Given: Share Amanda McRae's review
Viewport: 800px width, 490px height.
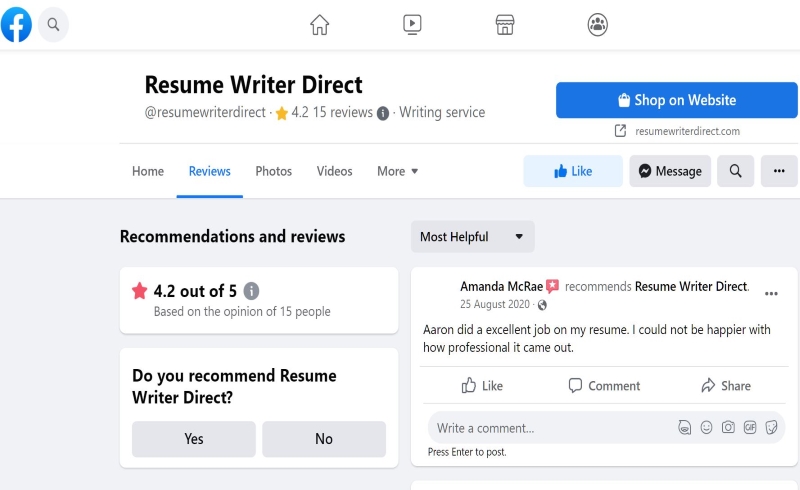Looking at the screenshot, I should pyautogui.click(x=726, y=385).
